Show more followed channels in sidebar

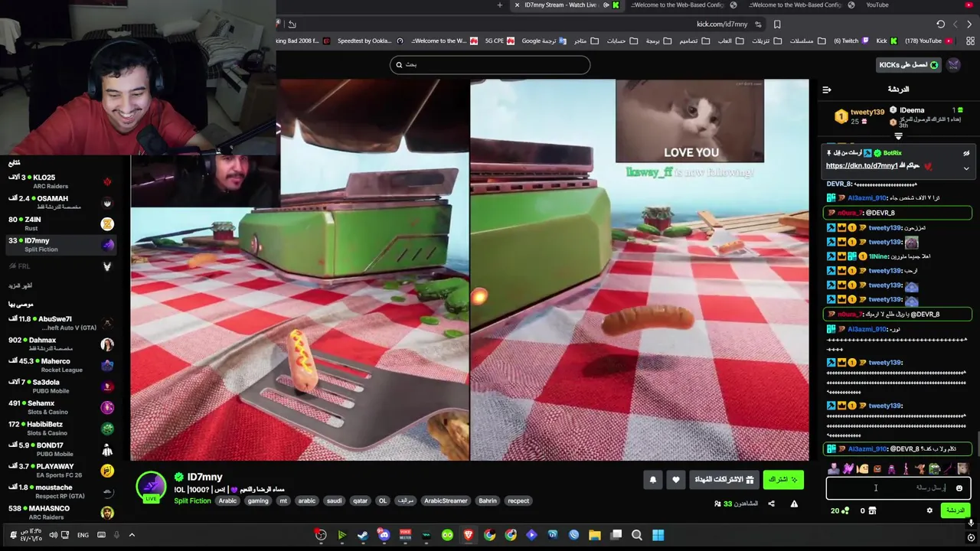point(21,285)
